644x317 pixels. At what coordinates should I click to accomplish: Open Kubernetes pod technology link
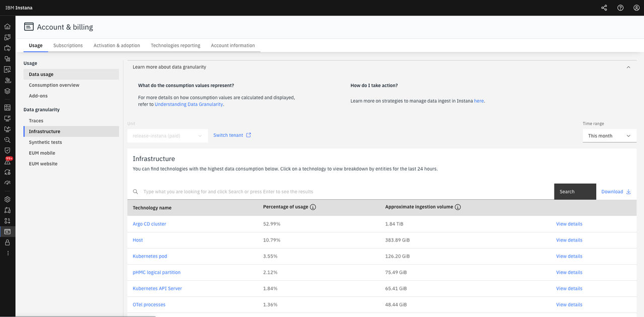[x=150, y=256]
